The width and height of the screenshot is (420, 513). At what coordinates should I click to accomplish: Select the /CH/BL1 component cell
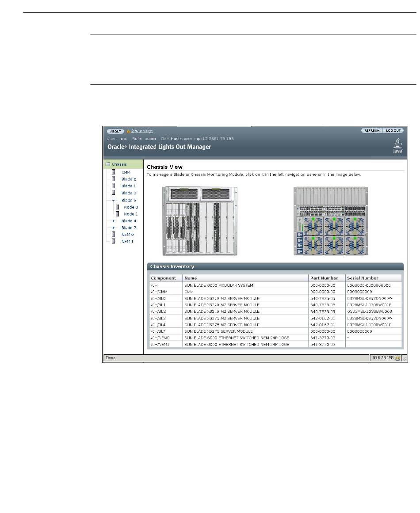click(166, 305)
